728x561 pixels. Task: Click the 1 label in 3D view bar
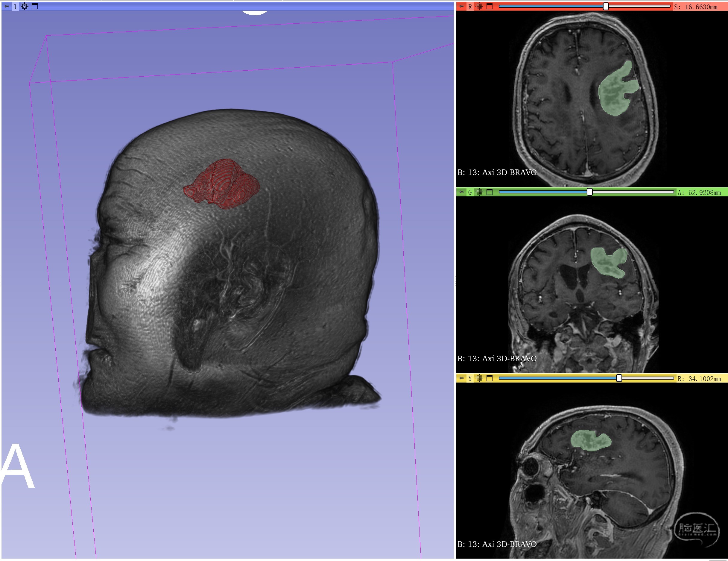(x=15, y=6)
